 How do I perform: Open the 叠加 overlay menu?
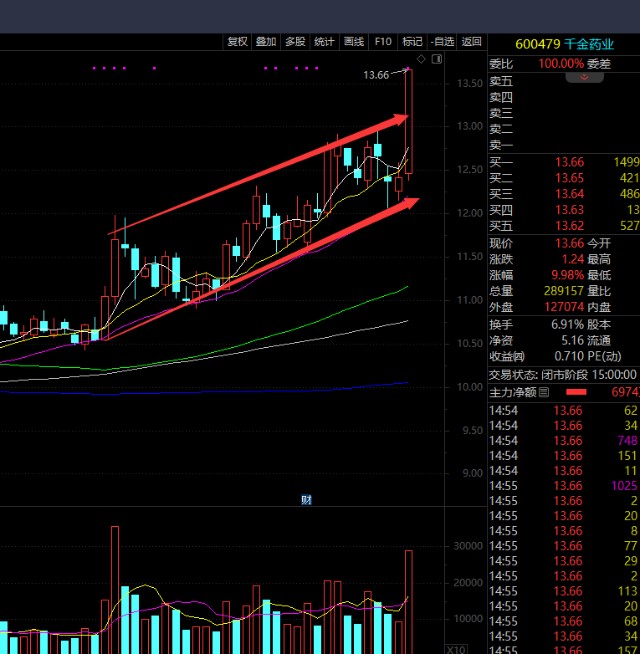click(266, 42)
